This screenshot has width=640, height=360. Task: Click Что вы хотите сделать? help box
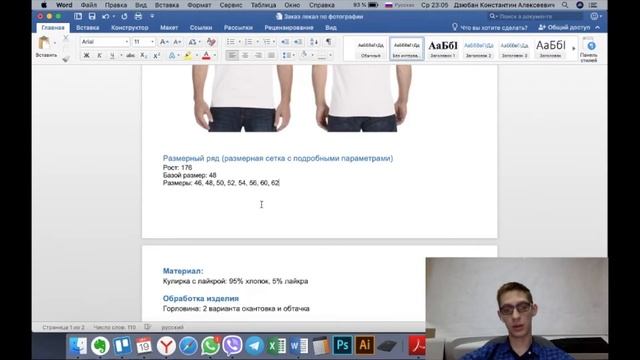[490, 28]
